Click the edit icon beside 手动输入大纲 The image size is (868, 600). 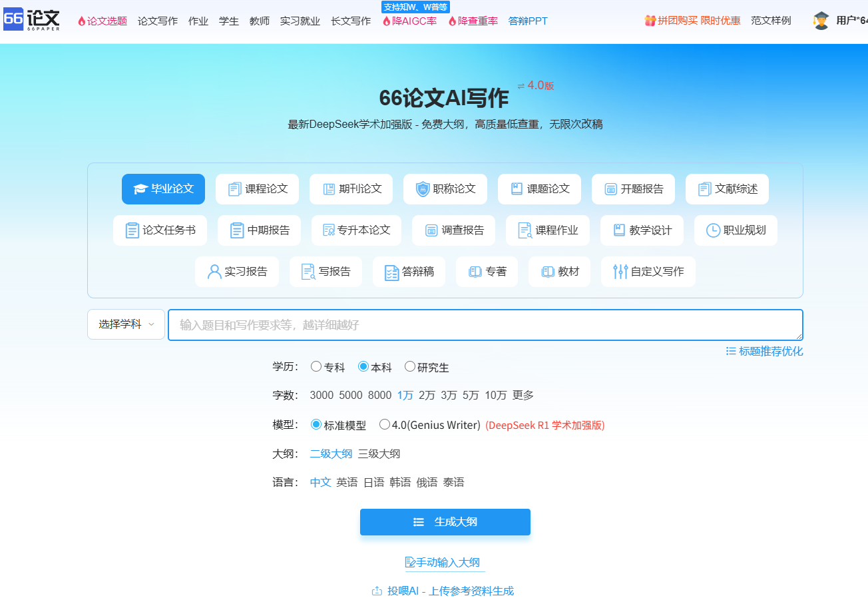(x=410, y=562)
